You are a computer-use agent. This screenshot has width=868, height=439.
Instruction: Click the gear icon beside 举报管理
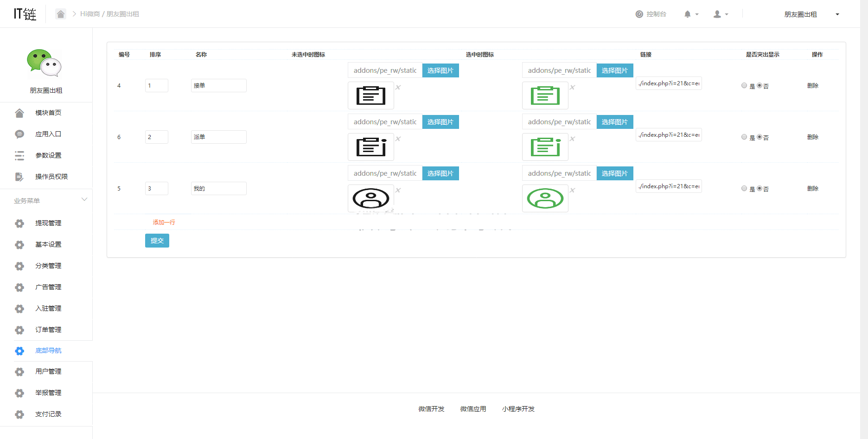pyautogui.click(x=19, y=393)
